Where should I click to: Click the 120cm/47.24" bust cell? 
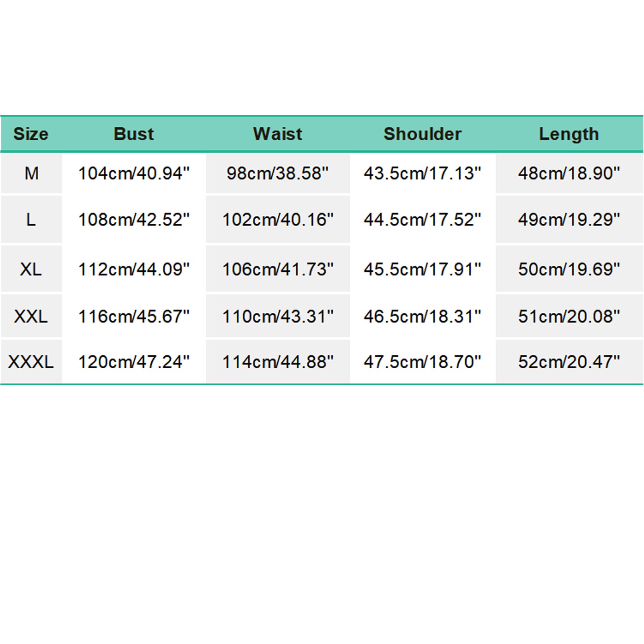tap(134, 362)
